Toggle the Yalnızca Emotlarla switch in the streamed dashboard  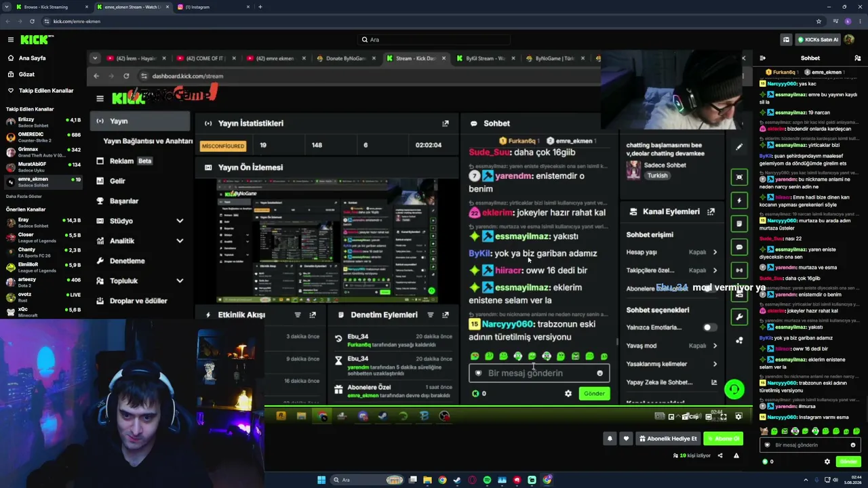tap(709, 327)
